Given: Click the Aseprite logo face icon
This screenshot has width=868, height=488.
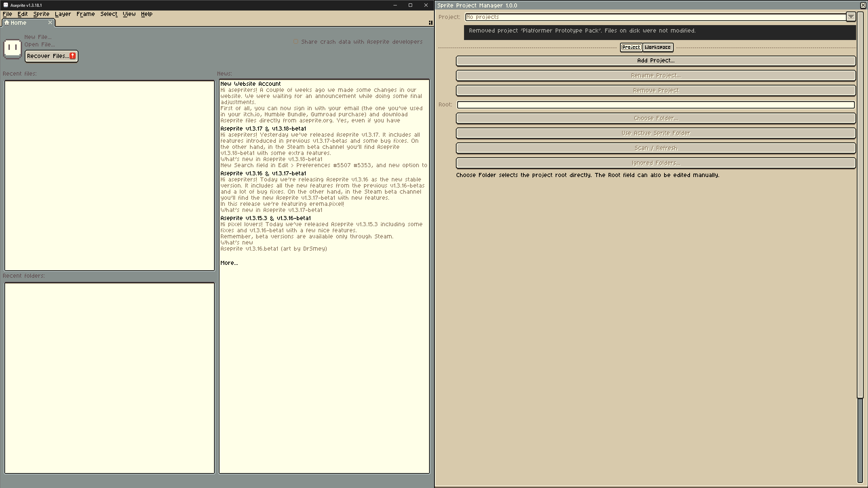Looking at the screenshot, I should coord(13,48).
